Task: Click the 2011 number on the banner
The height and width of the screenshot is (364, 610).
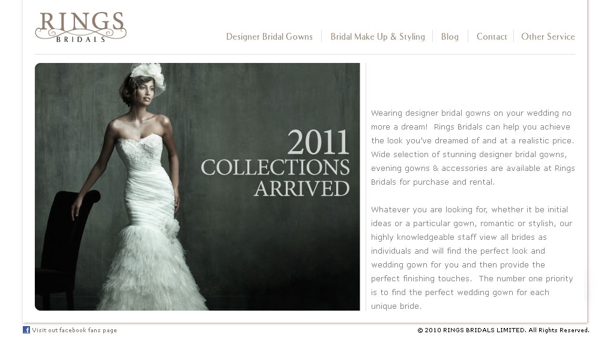Action: (x=318, y=142)
